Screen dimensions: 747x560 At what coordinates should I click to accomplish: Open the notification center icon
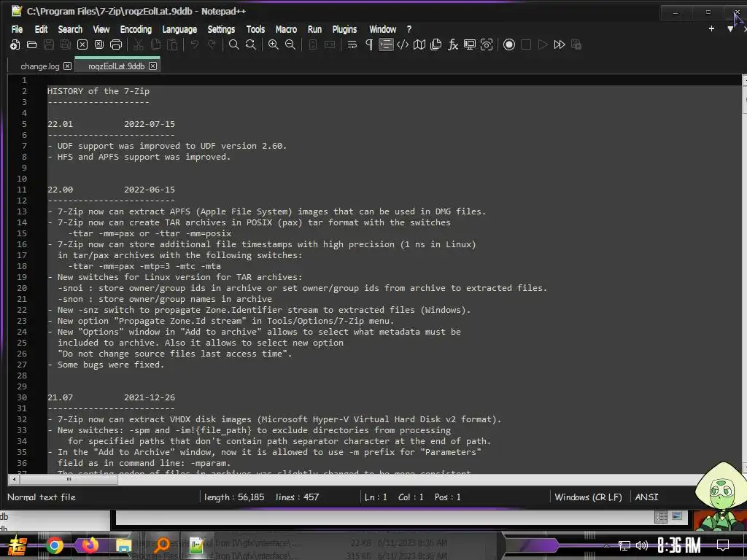pyautogui.click(x=723, y=545)
